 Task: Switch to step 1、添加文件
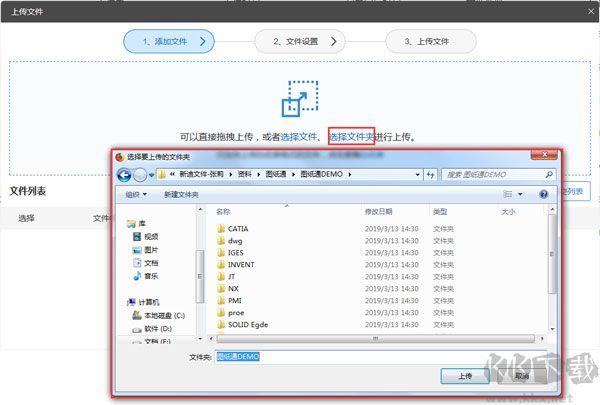[x=169, y=41]
